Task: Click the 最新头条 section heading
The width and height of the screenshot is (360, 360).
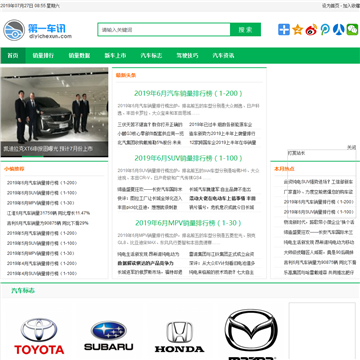Action: click(x=126, y=75)
